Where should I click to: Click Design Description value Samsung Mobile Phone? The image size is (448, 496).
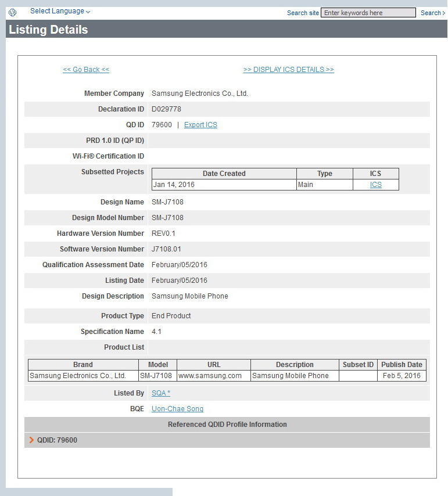coord(189,296)
